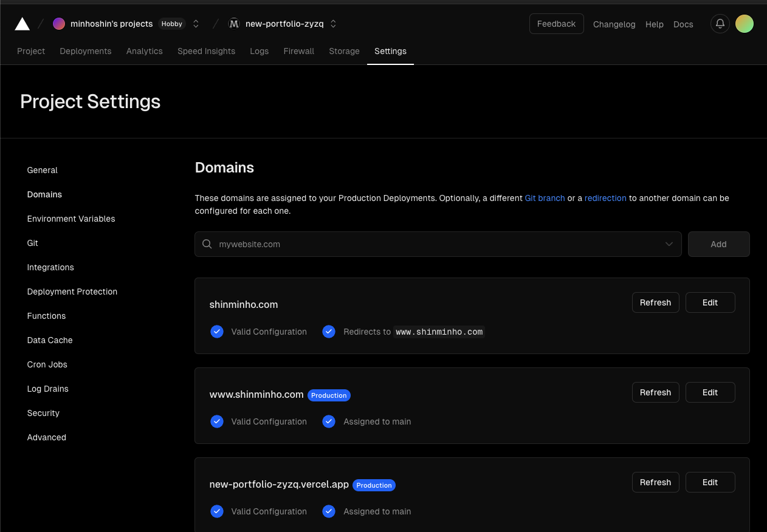Click Valid Configuration checkmark for shinminho.com
The height and width of the screenshot is (532, 767).
coord(217,332)
